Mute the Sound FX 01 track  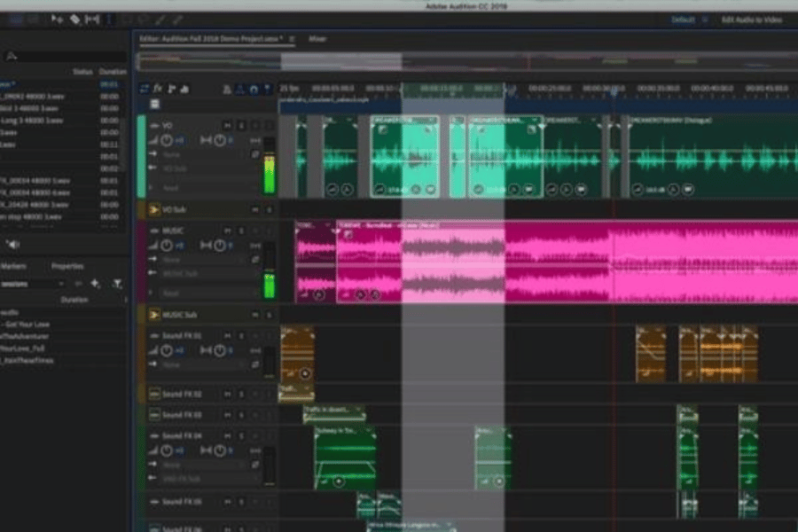(227, 336)
